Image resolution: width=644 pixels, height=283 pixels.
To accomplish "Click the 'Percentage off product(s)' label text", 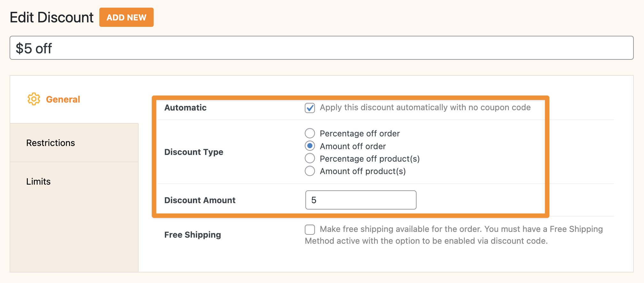I will 370,159.
